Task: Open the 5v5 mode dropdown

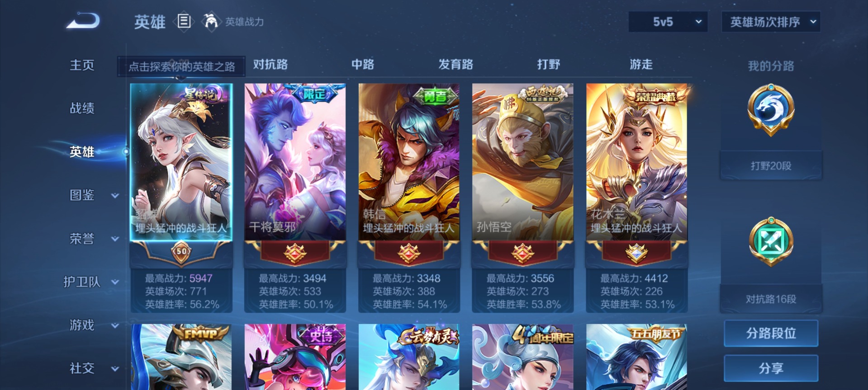Action: [668, 22]
